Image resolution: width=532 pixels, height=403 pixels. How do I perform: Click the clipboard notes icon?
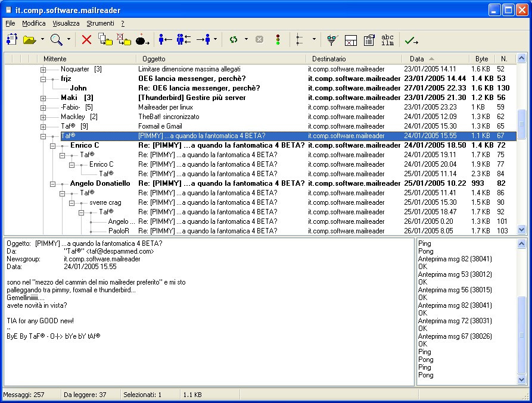(369, 40)
